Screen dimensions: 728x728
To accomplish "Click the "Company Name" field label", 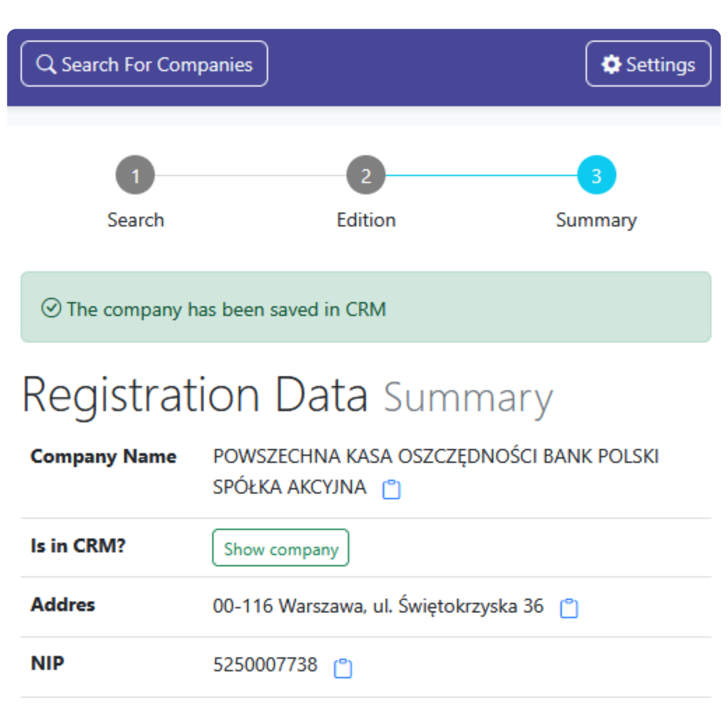I will (103, 457).
